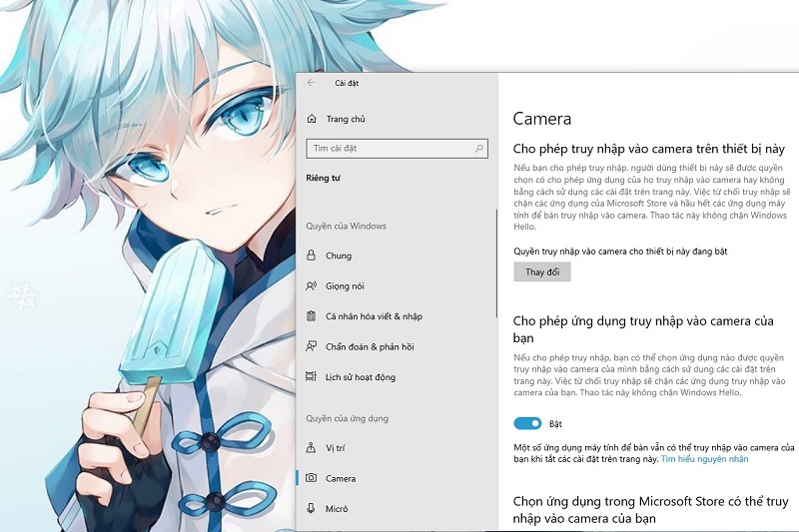Viewport: 799px width, 532px height.
Task: Open the Chung privacy section
Action: [339, 256]
